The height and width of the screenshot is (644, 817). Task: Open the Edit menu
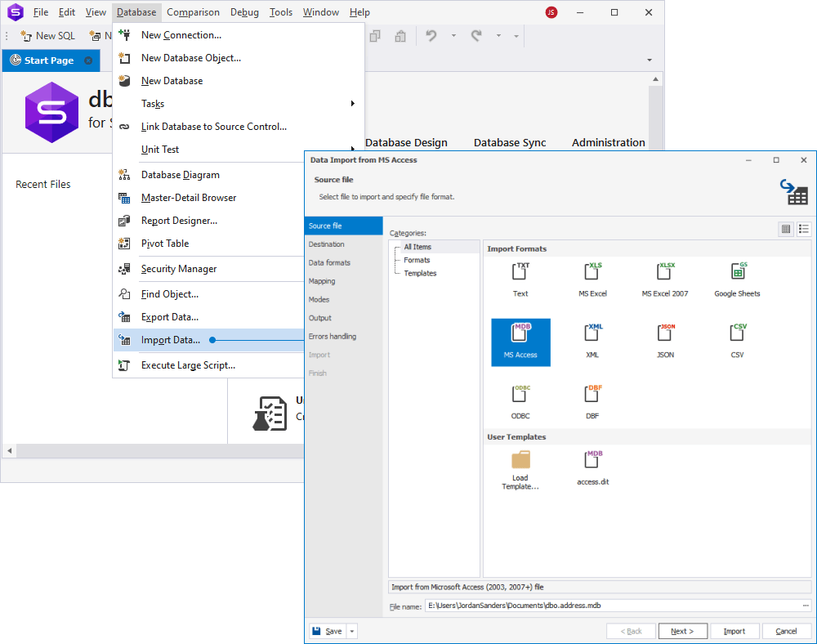67,12
